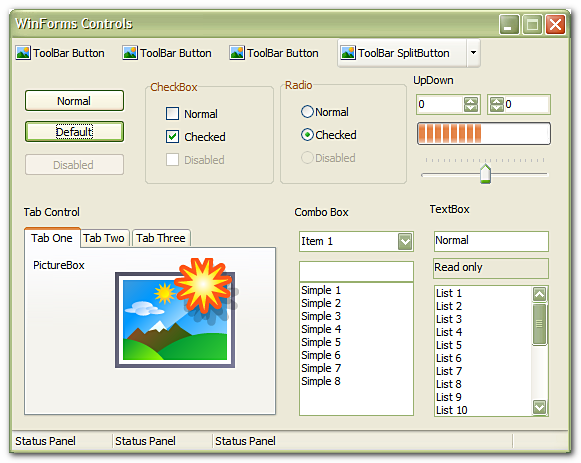Click the Normal text box field

(x=491, y=241)
